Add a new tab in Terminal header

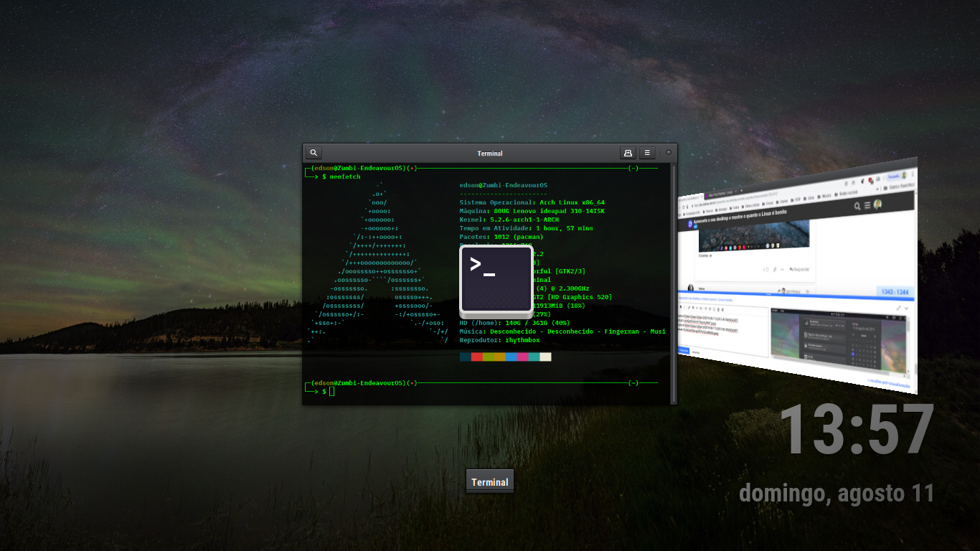point(628,153)
